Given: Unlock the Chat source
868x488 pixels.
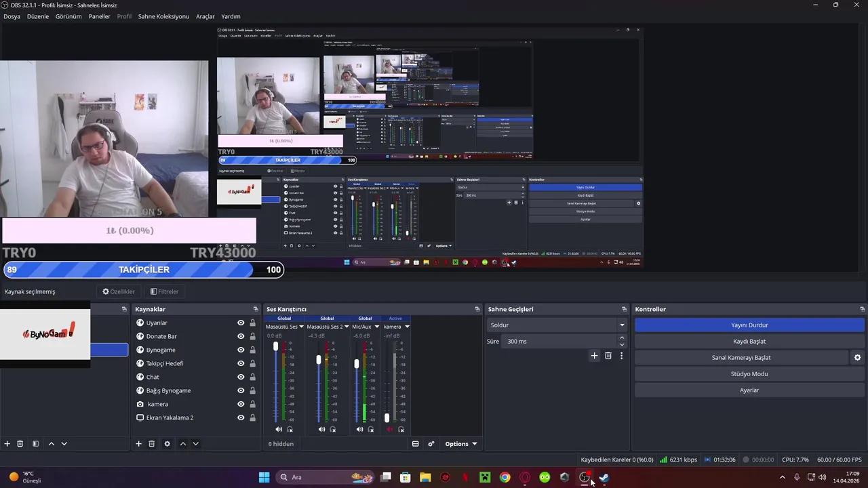Looking at the screenshot, I should (253, 377).
